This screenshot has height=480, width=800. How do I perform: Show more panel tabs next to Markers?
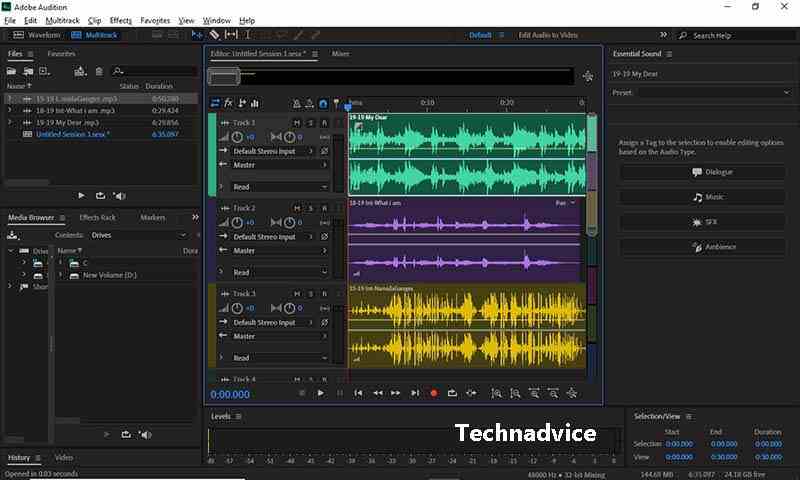tap(195, 218)
